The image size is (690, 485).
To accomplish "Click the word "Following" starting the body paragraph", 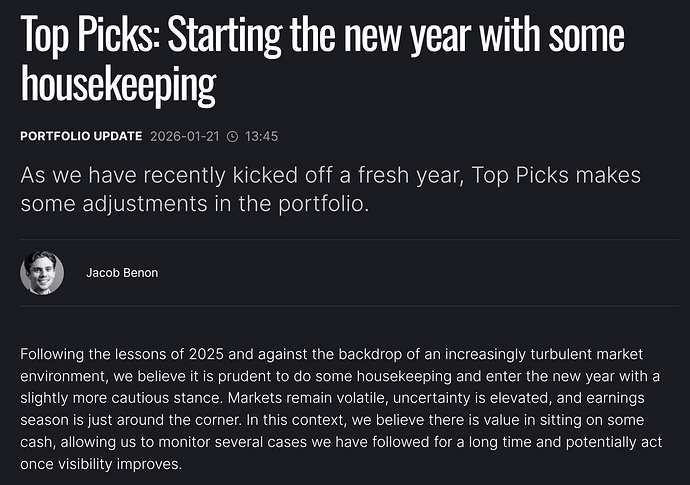I will (54, 356).
